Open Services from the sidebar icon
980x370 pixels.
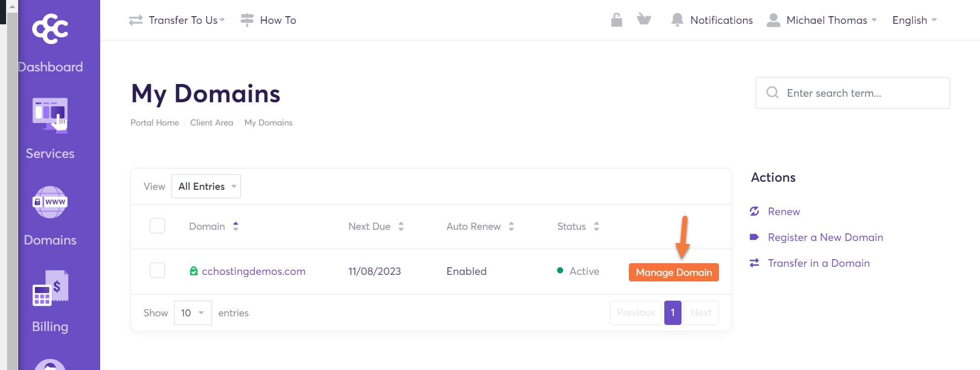pyautogui.click(x=50, y=115)
